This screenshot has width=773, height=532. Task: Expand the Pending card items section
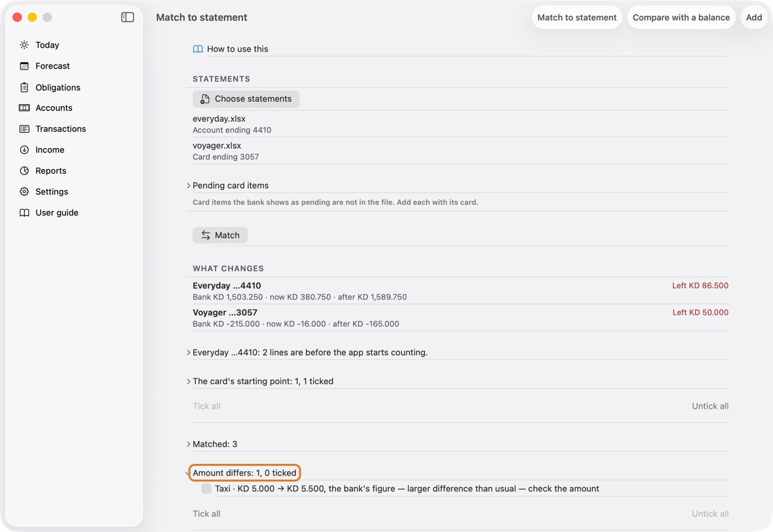(x=188, y=185)
